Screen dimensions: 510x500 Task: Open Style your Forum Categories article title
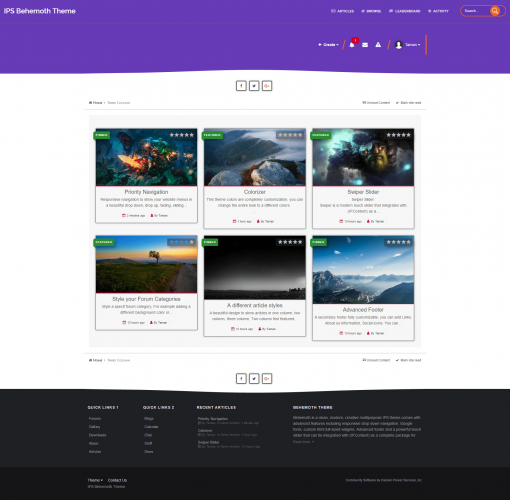point(146,299)
